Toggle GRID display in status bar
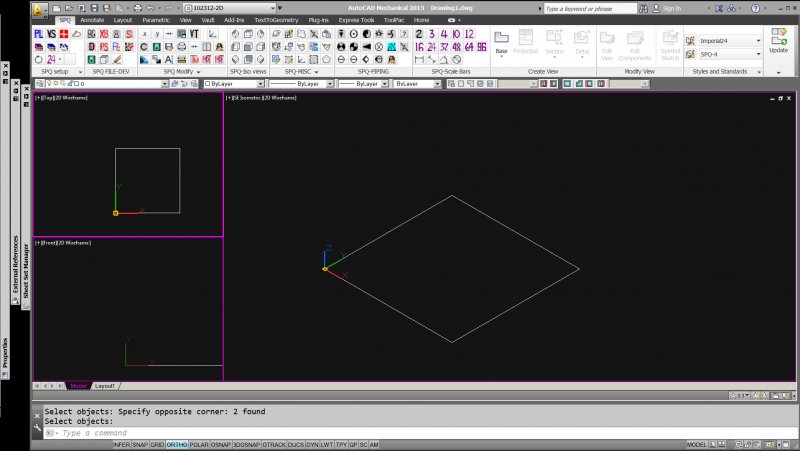Image resolution: width=800 pixels, height=451 pixels. 156,444
